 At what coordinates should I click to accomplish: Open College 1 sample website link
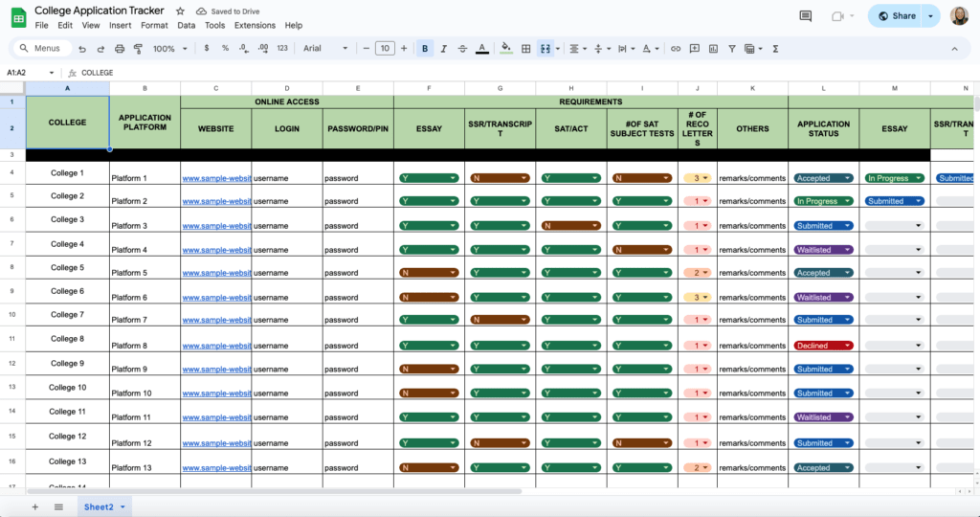click(217, 178)
